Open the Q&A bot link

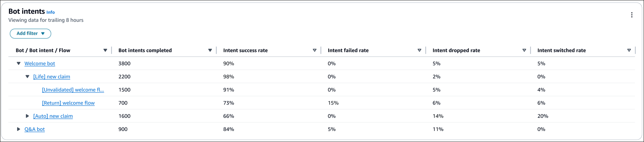point(35,129)
